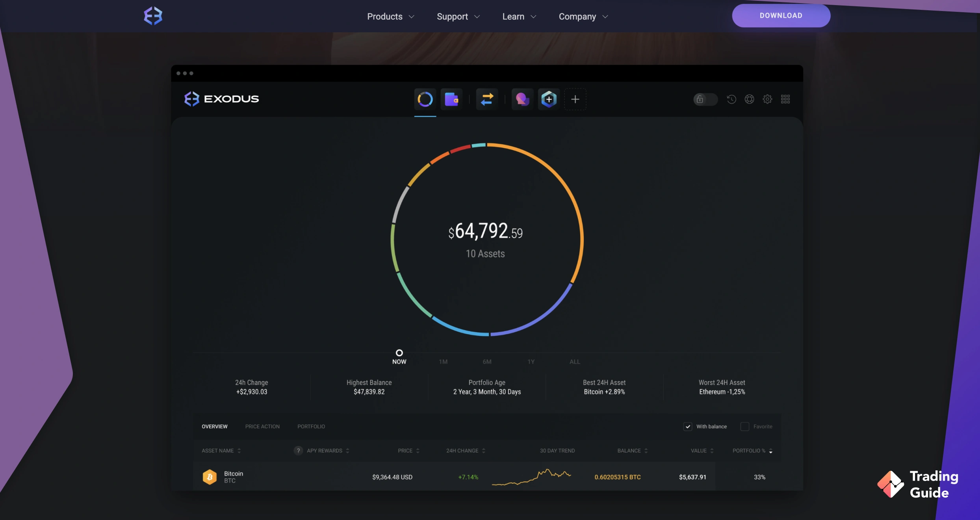Click the Bitcoin 30 day trend chart

pyautogui.click(x=531, y=477)
